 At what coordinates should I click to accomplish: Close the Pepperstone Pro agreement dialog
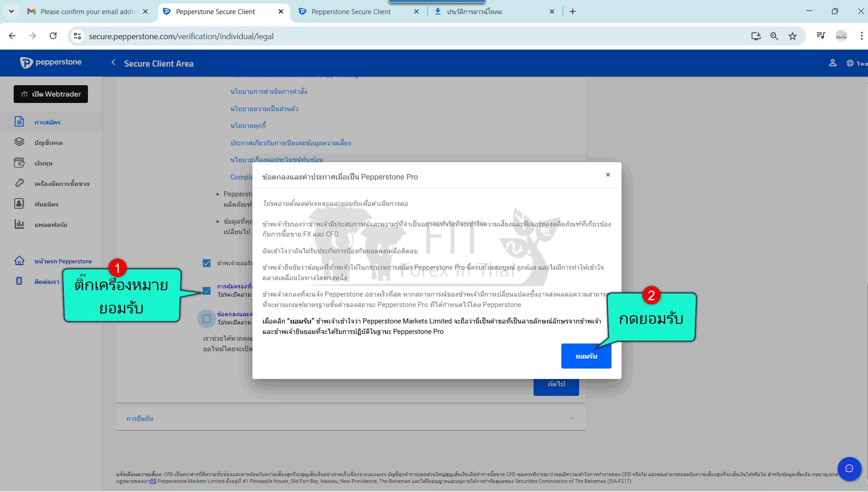(608, 175)
